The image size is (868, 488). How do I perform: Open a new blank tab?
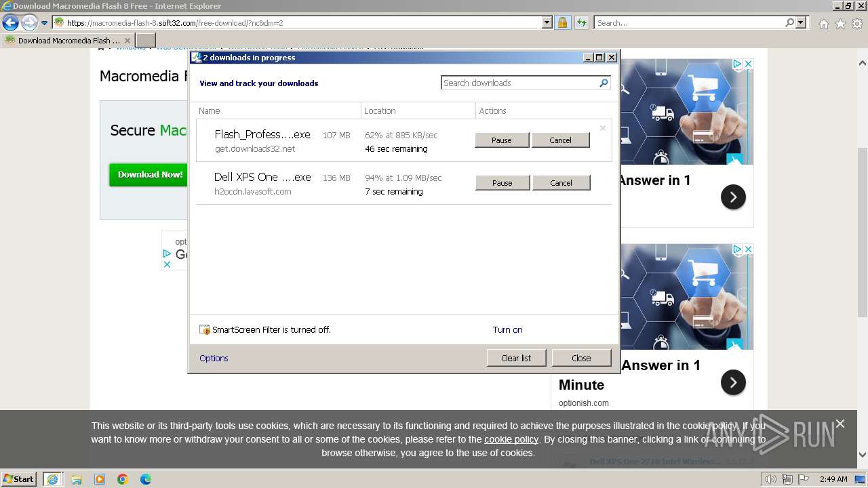[x=145, y=41]
